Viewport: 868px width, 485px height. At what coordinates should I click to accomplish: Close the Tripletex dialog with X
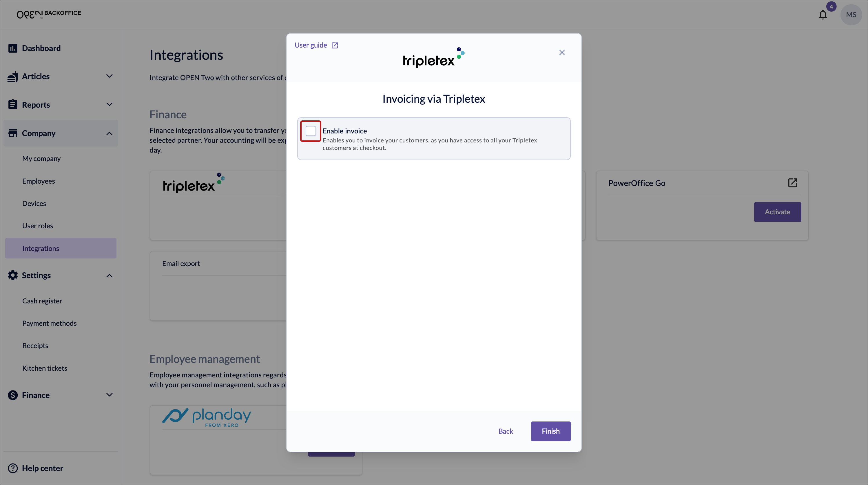coord(562,53)
